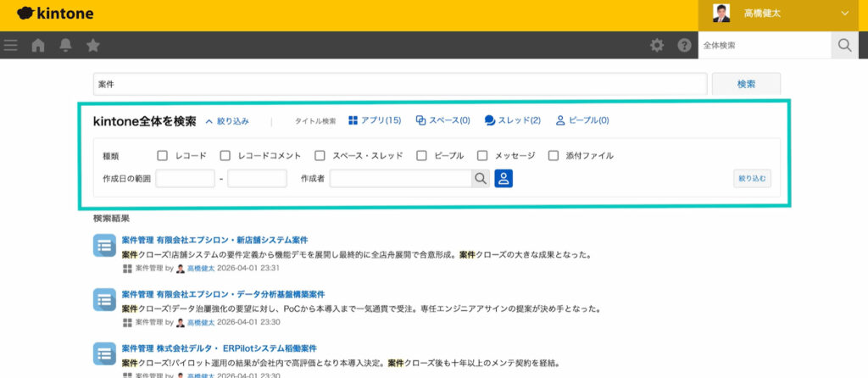Open the help question mark icon
Viewport: 868px width, 378px height.
[685, 46]
